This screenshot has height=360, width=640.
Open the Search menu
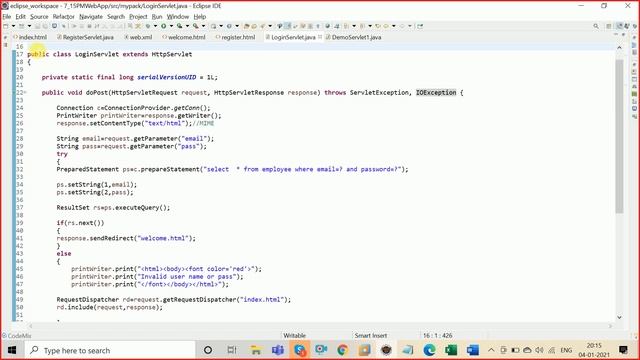116,17
